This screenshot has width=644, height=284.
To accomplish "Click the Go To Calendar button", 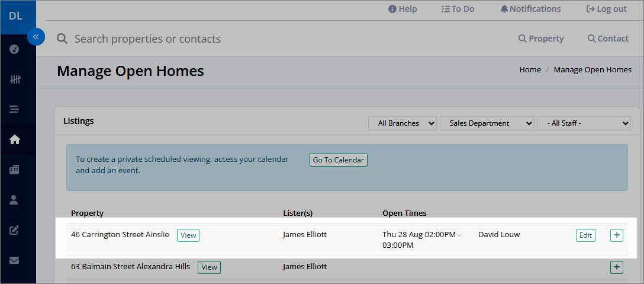I will (339, 160).
